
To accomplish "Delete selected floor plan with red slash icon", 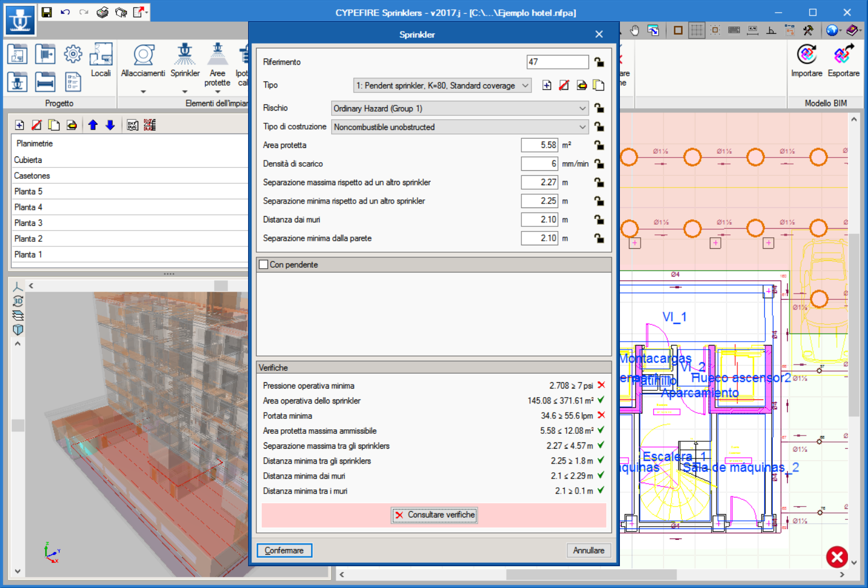I will pos(37,125).
